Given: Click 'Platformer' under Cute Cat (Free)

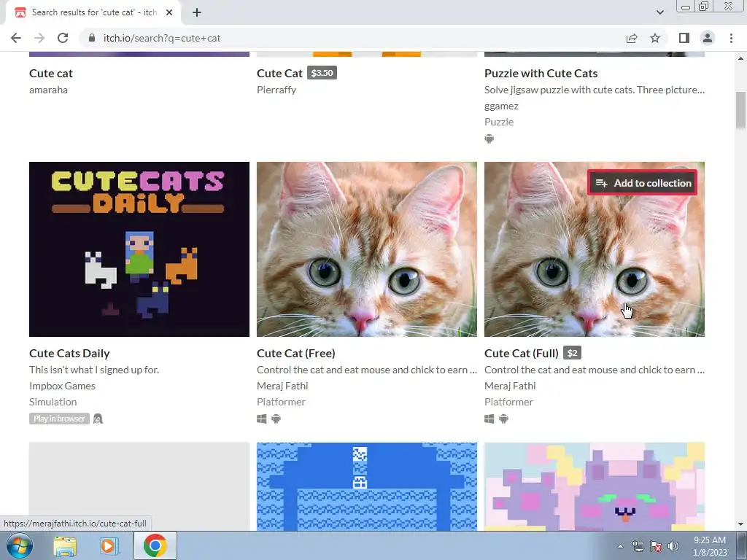Looking at the screenshot, I should 281,402.
